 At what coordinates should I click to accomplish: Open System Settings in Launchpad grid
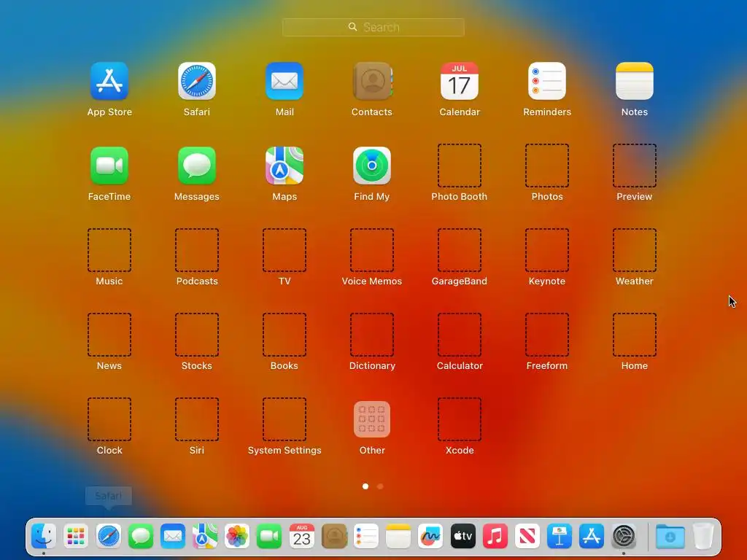pyautogui.click(x=285, y=419)
